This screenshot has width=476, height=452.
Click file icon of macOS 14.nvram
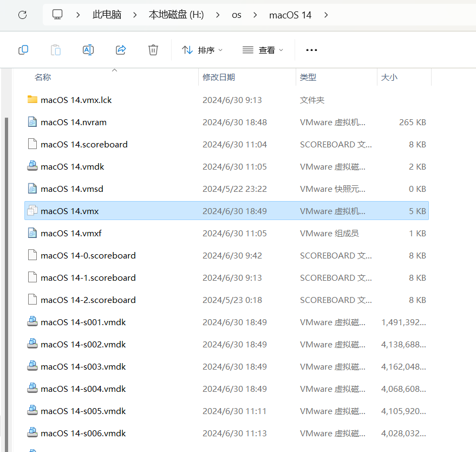click(x=32, y=122)
